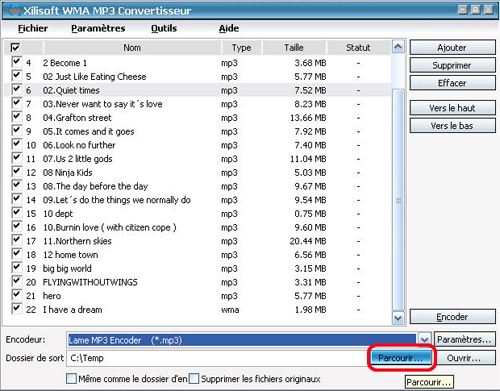Select the row 03.Never want to say it´s love

click(x=197, y=104)
